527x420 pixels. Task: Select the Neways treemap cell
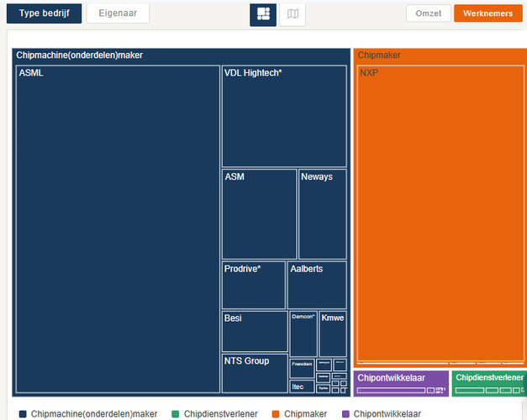coord(322,214)
